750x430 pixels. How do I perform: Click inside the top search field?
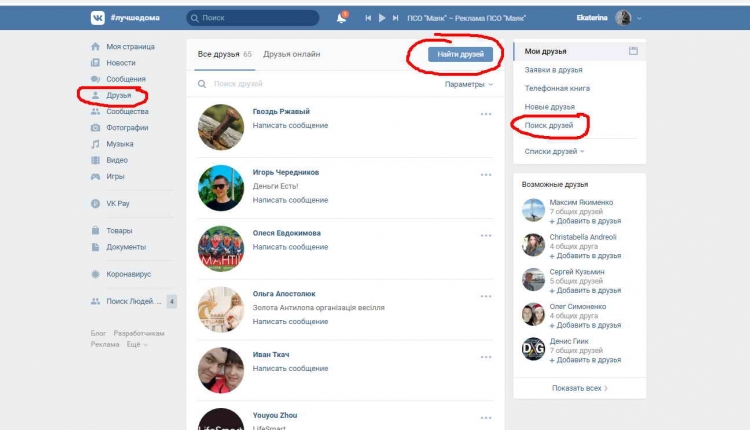coord(253,18)
